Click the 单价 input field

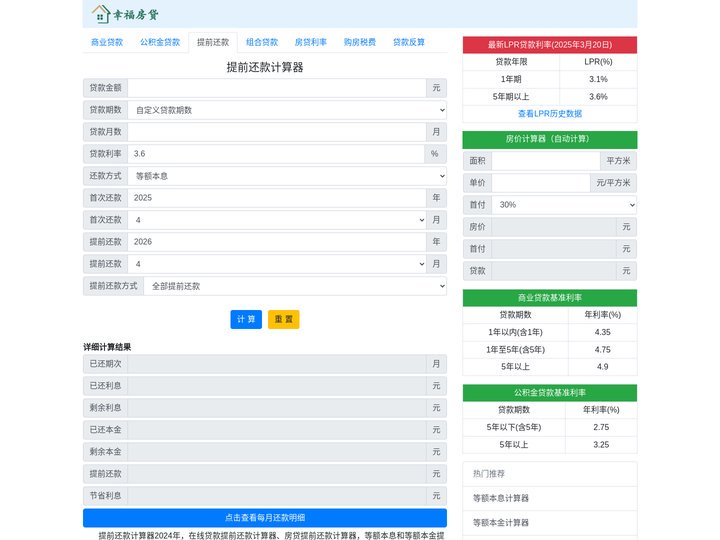point(541,183)
